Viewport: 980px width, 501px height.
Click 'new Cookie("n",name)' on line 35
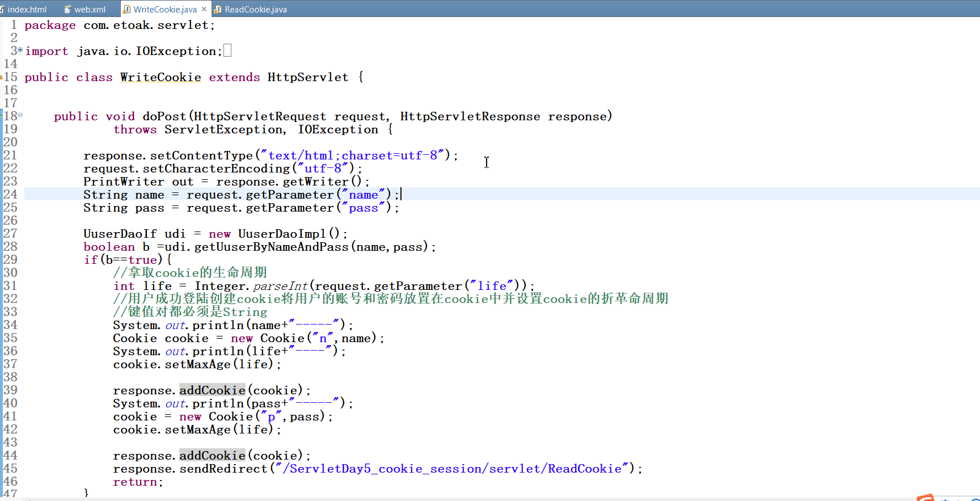[x=304, y=338]
